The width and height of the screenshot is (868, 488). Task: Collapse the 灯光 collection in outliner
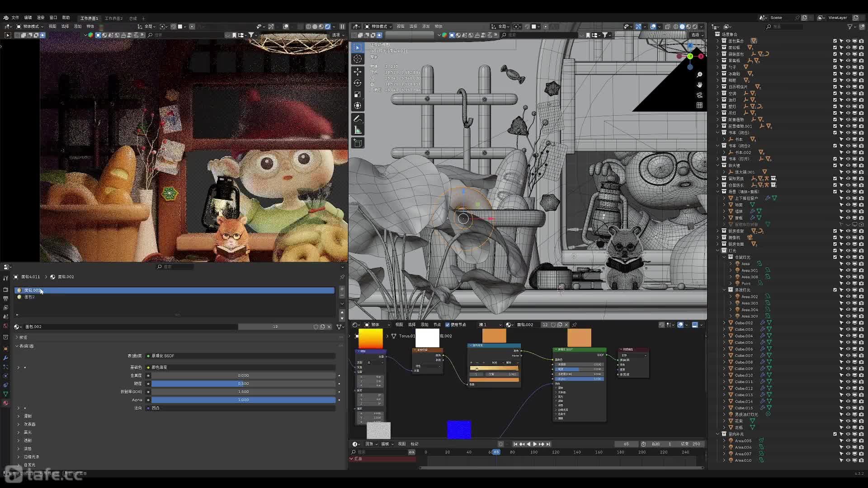pyautogui.click(x=718, y=250)
